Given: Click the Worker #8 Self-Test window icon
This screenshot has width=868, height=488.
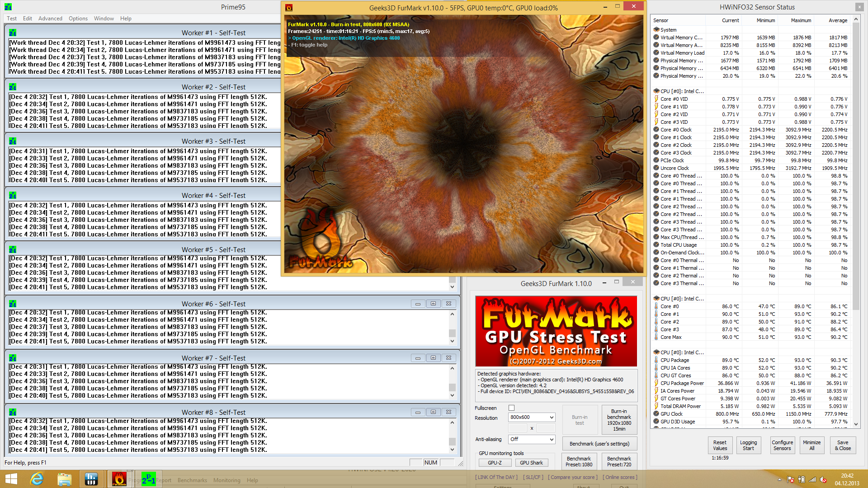Looking at the screenshot, I should [13, 413].
